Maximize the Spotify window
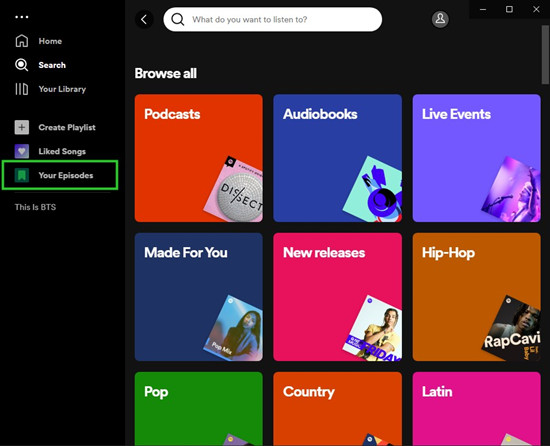 (509, 9)
